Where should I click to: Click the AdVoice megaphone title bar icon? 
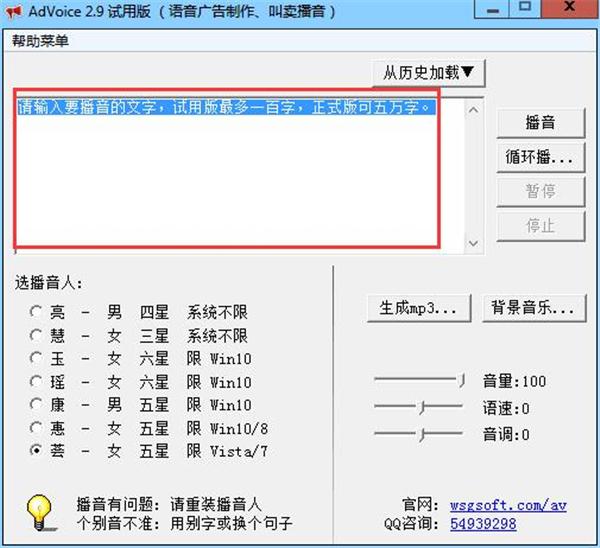[14, 11]
